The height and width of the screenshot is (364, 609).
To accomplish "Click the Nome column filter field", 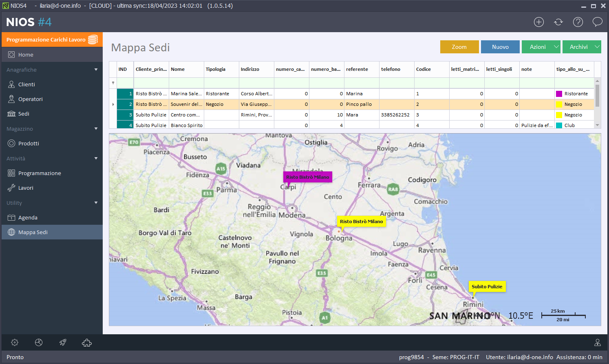I will tap(186, 83).
